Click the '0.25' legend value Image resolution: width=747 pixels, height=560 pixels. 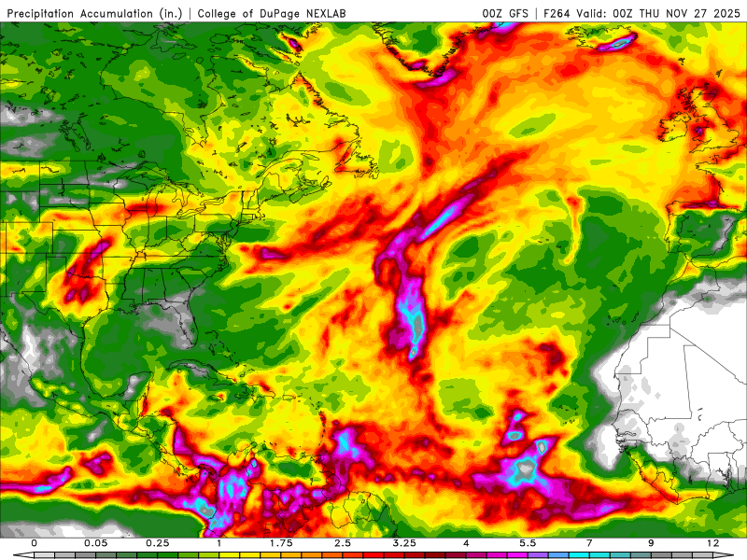pyautogui.click(x=157, y=543)
